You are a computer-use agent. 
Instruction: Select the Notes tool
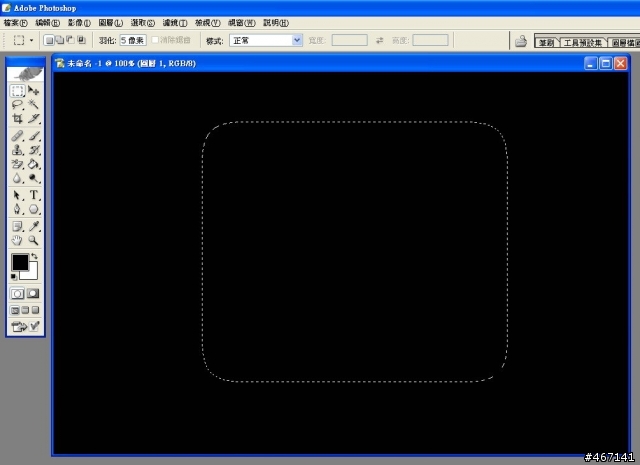click(x=17, y=226)
